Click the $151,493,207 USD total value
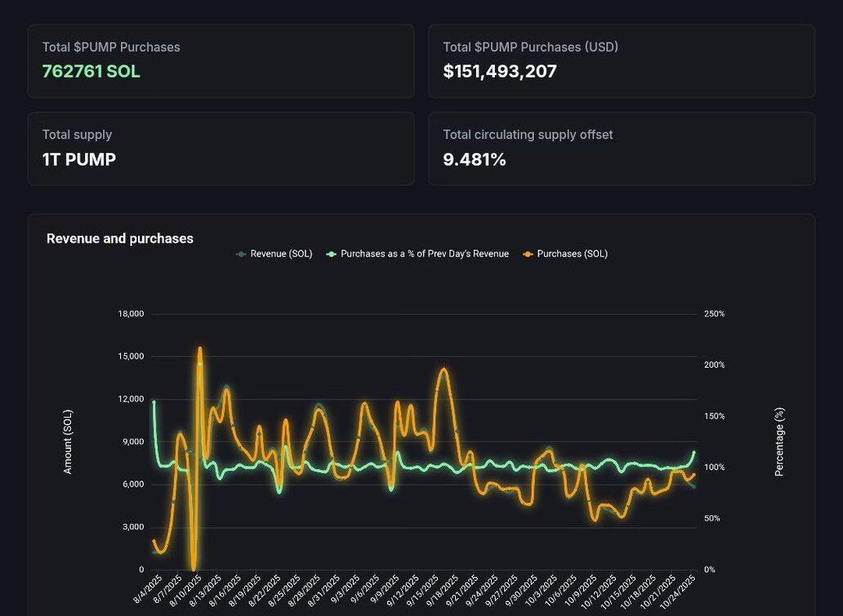 coord(499,71)
